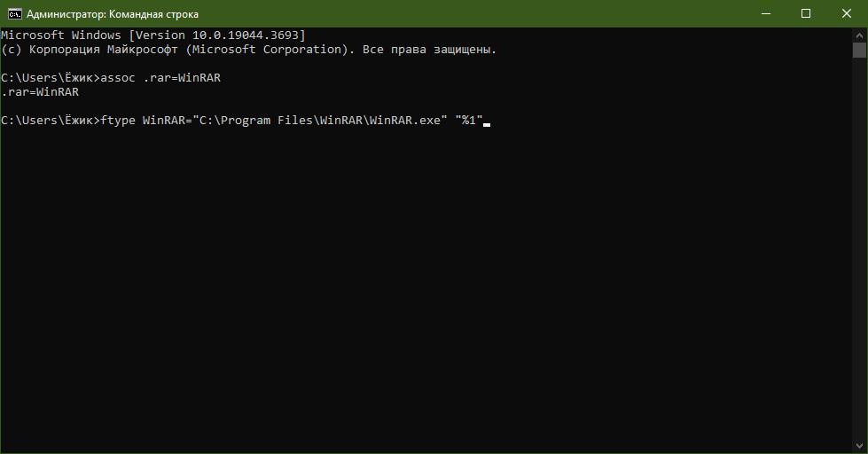Click the first 'C:\Users\Ёжик>' prompt

[x=51, y=77]
